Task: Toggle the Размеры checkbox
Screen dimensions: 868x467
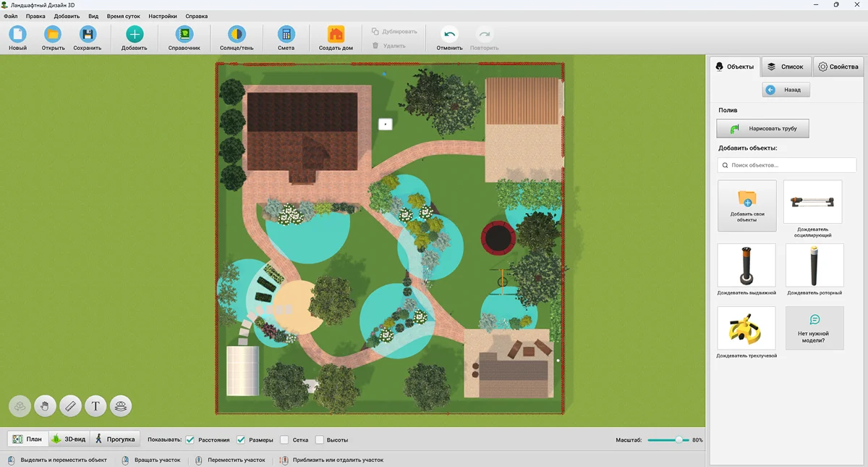Action: pyautogui.click(x=241, y=439)
